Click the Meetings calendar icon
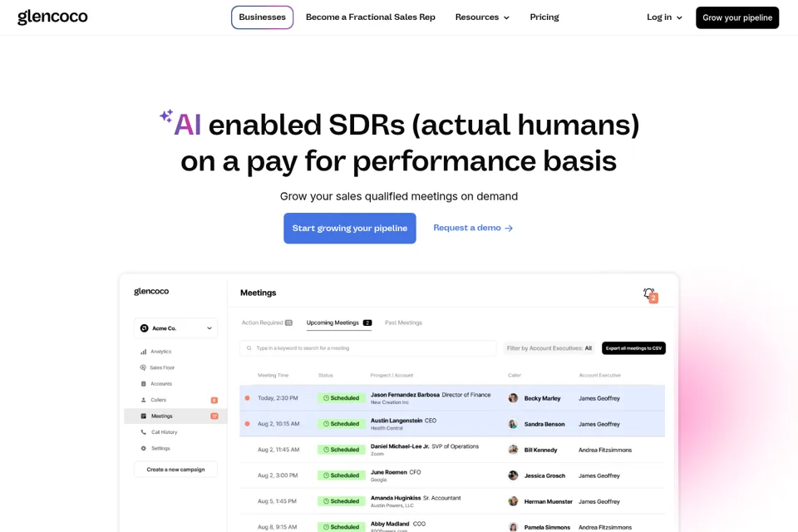Screen dimensions: 798x532 click(144, 416)
